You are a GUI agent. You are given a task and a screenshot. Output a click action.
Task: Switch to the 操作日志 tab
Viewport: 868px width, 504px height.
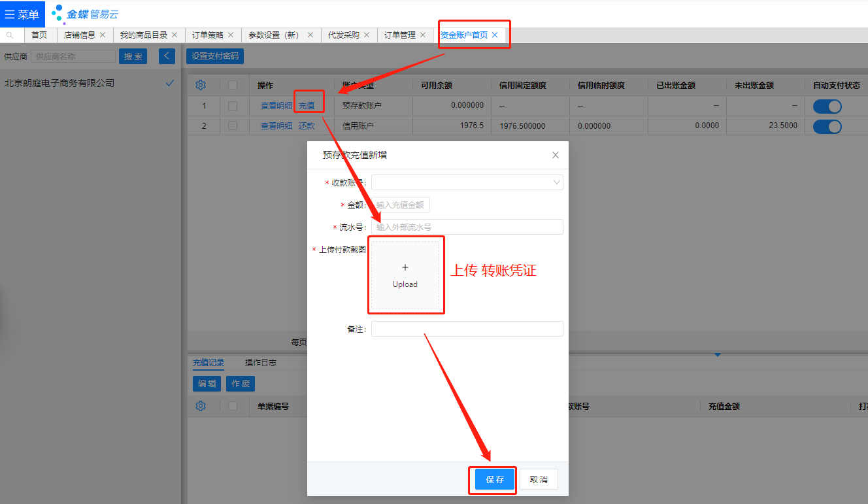click(260, 363)
